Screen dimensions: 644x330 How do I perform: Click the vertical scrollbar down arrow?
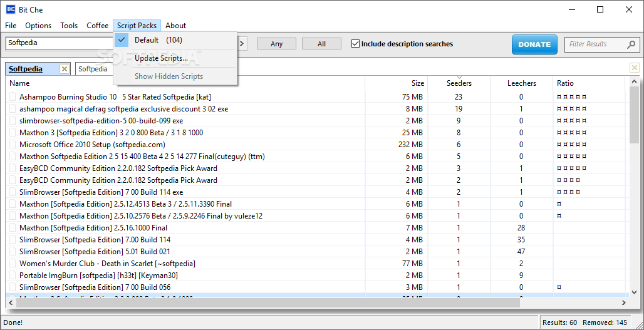pos(634,291)
